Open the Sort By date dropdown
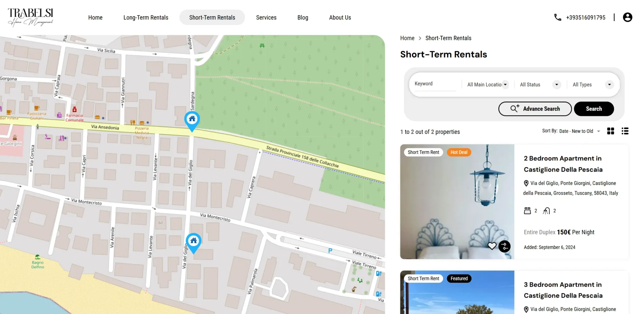Image resolution: width=644 pixels, height=314 pixels. coord(580,131)
